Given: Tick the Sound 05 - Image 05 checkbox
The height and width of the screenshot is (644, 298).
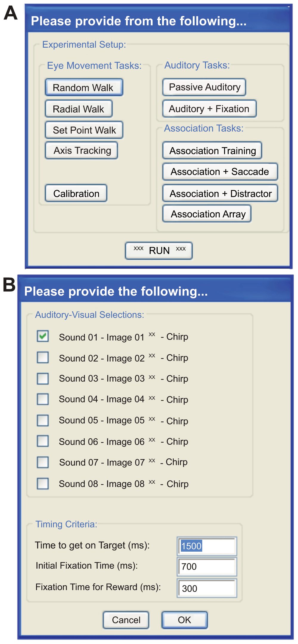Looking at the screenshot, I should 43,420.
